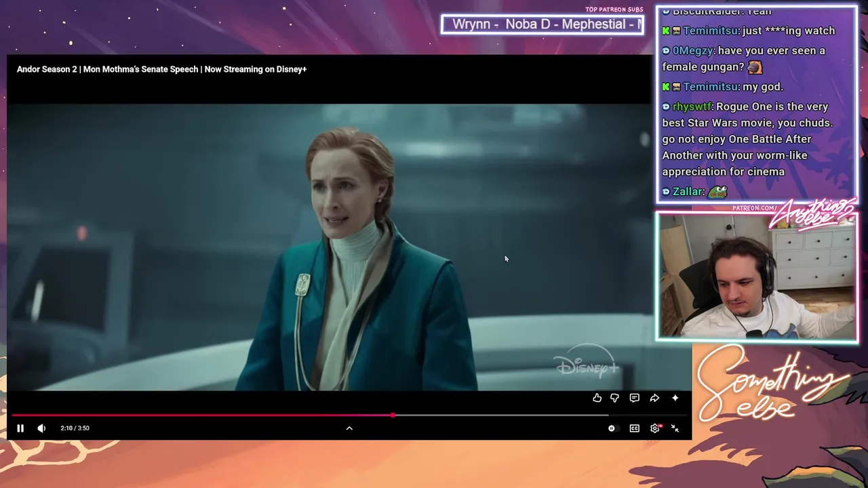Expand the chevron-up more videos panel
The height and width of the screenshot is (488, 868).
[x=349, y=428]
